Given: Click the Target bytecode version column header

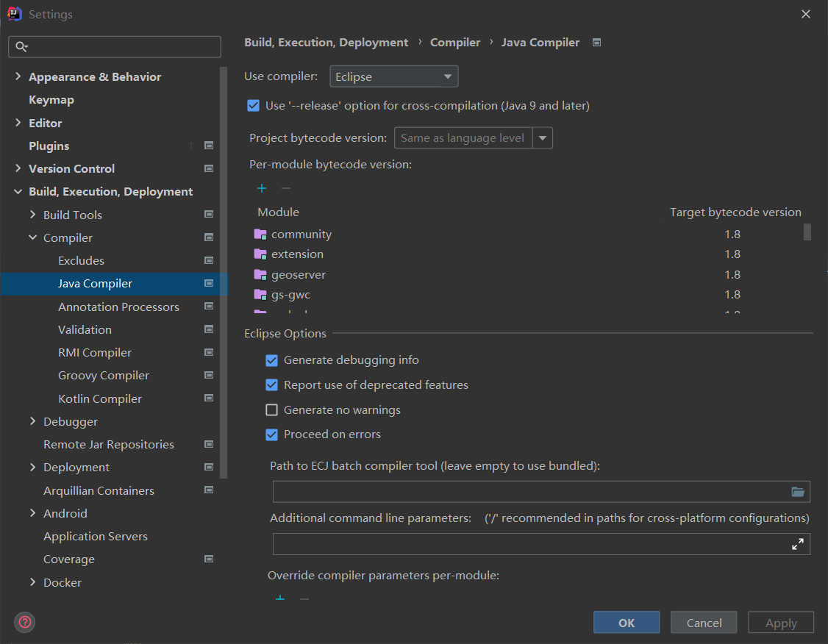Looking at the screenshot, I should pos(735,212).
